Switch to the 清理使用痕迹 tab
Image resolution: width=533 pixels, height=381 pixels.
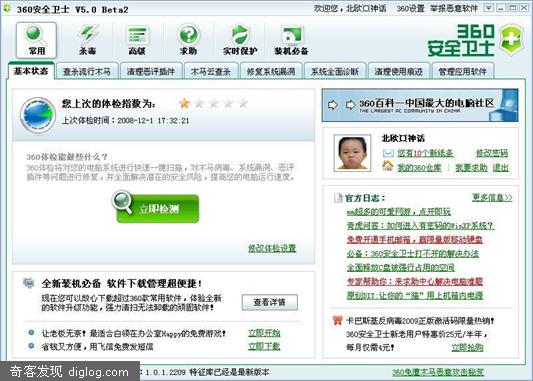point(399,71)
